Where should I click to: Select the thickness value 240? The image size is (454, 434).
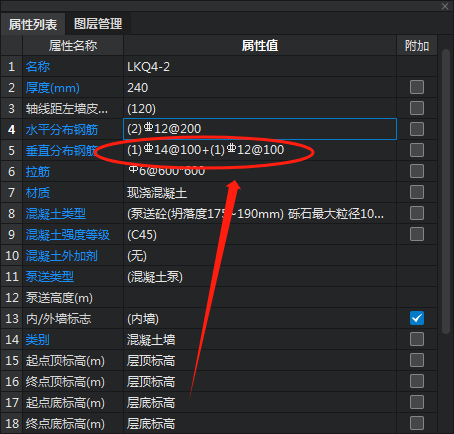[x=260, y=88]
